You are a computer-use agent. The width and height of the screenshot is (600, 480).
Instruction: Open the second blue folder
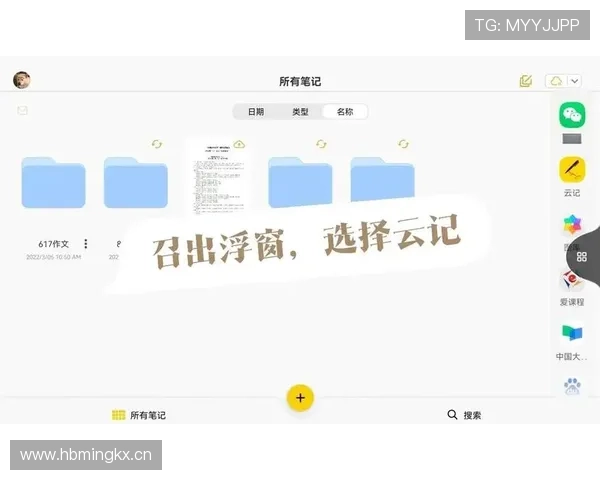coord(135,183)
